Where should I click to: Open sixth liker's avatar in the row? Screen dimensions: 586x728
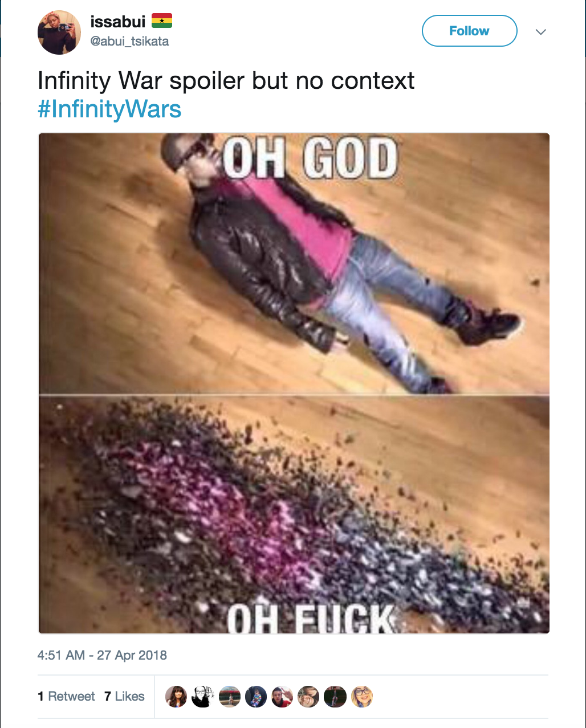click(x=308, y=697)
